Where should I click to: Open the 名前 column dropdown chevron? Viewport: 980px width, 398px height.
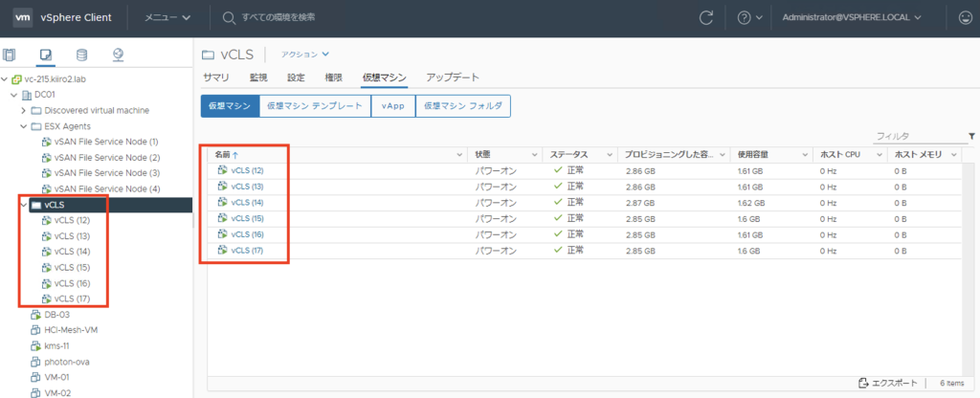click(x=460, y=154)
